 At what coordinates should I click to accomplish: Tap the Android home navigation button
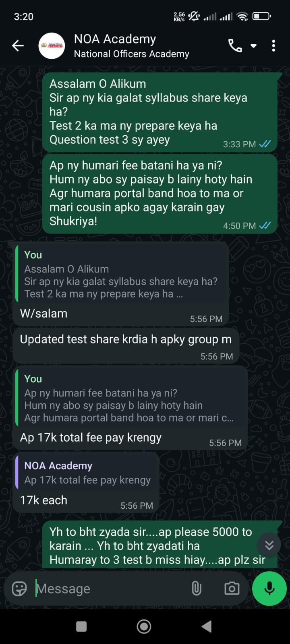(144, 626)
